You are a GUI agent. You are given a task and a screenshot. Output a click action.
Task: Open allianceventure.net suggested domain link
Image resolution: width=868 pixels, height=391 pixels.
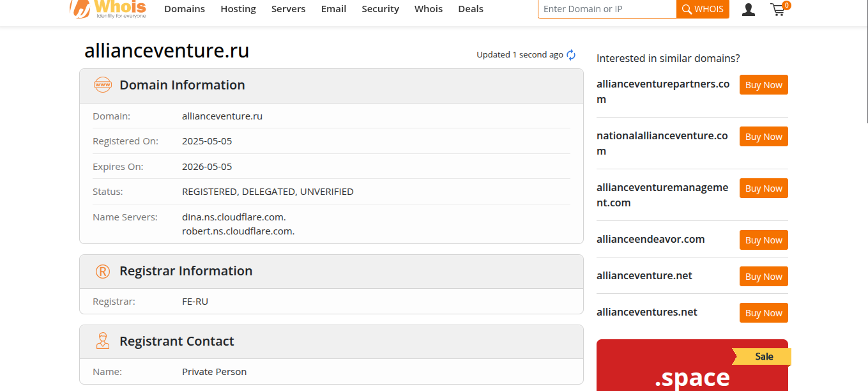coord(644,276)
